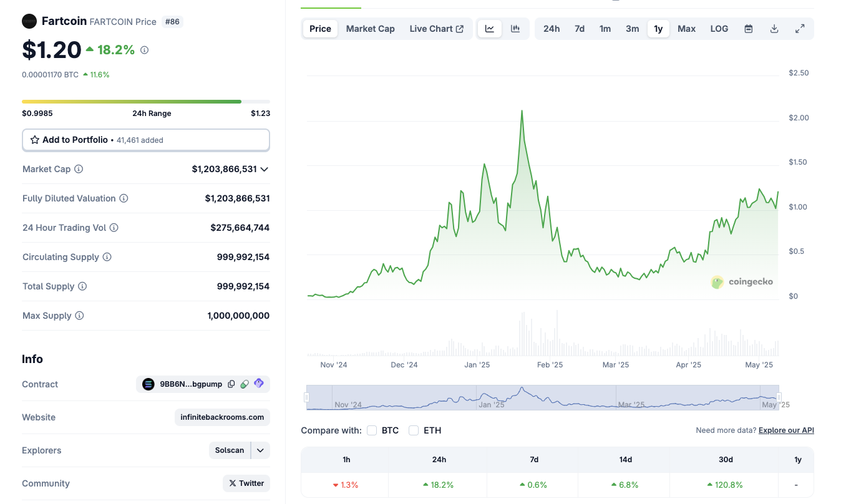Open the calendar date range icon
The height and width of the screenshot is (504, 841).
tap(749, 29)
